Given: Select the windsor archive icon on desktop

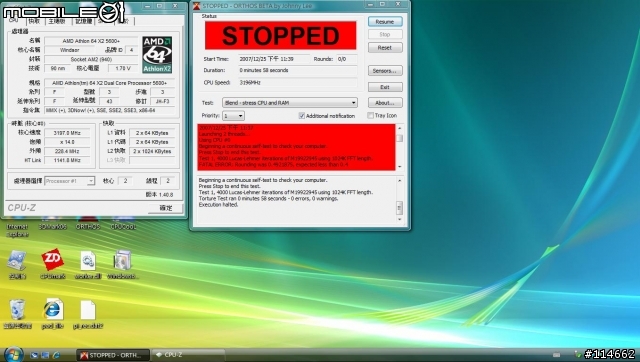Looking at the screenshot, I should point(122,260).
